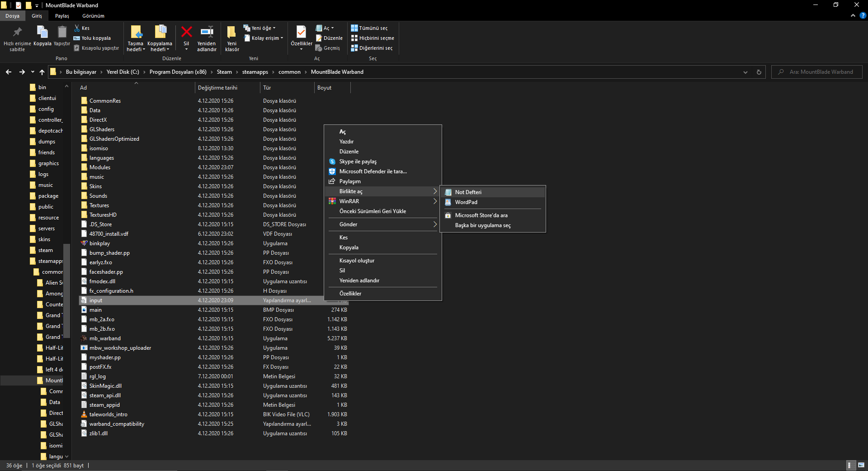Click Yeniden adlandır in context menu
868x471 pixels.
coord(383,281)
